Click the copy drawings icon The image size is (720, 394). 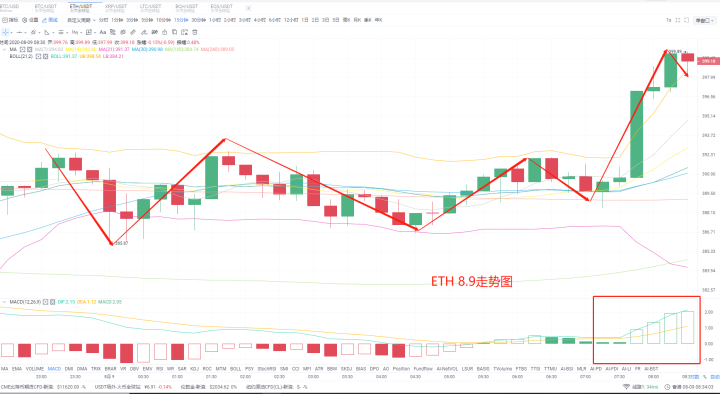174,32
